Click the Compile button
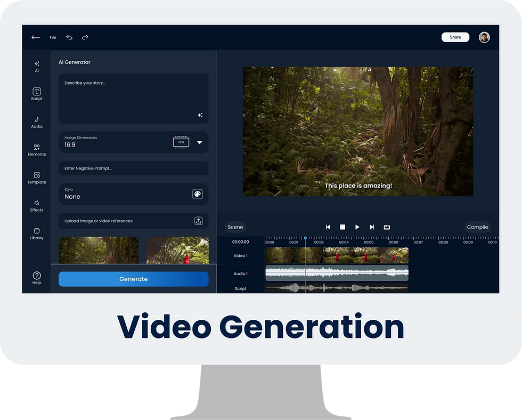 click(477, 227)
